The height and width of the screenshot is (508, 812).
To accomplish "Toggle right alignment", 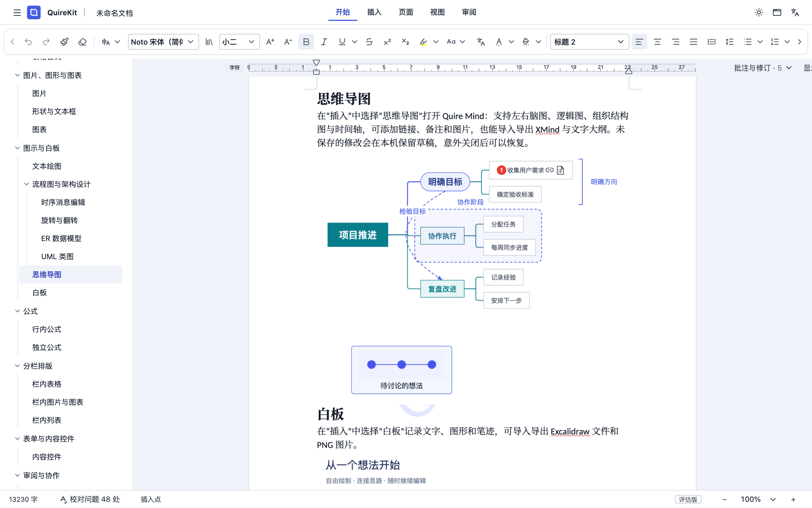I will point(676,42).
